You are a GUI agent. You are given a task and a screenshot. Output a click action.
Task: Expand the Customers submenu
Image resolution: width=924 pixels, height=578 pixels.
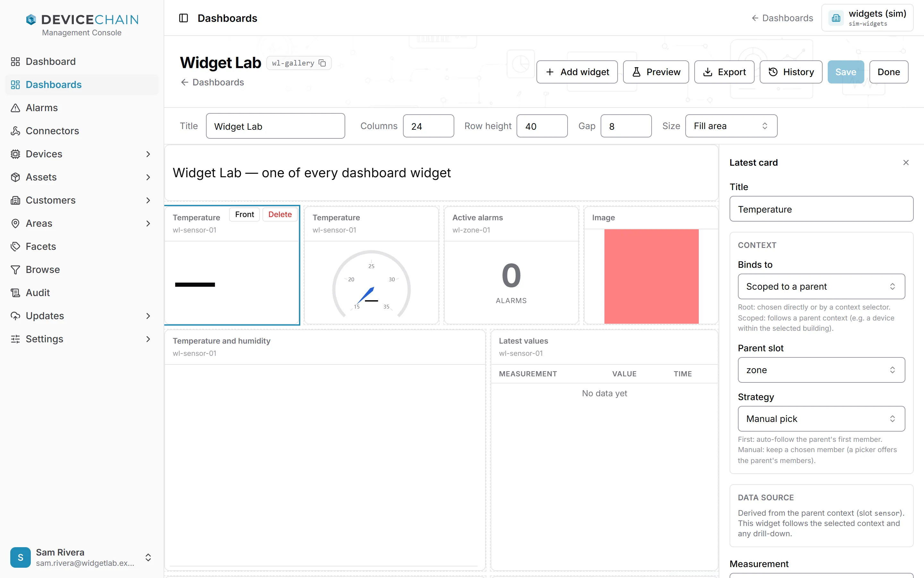[x=148, y=200]
